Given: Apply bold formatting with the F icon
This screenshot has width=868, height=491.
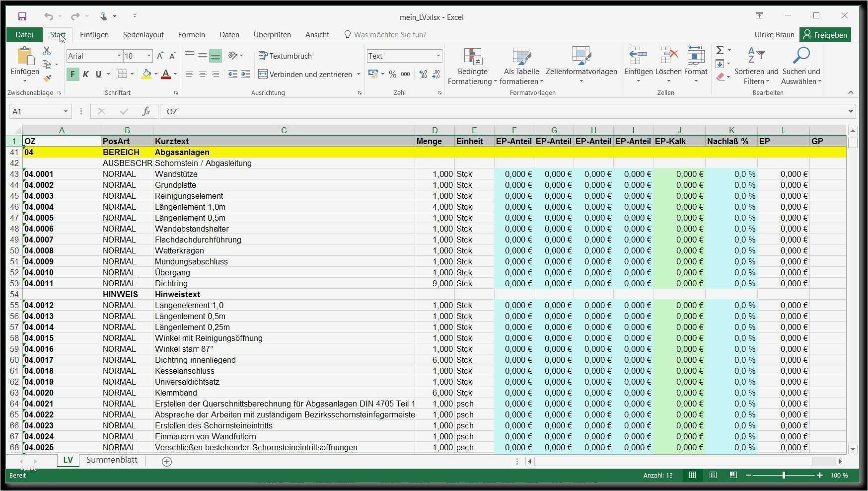Looking at the screenshot, I should [x=72, y=74].
